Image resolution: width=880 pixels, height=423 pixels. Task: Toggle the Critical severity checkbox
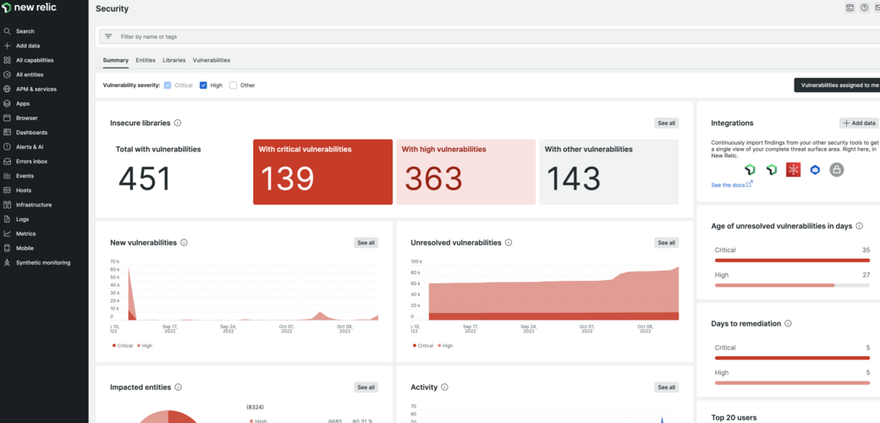click(x=168, y=85)
